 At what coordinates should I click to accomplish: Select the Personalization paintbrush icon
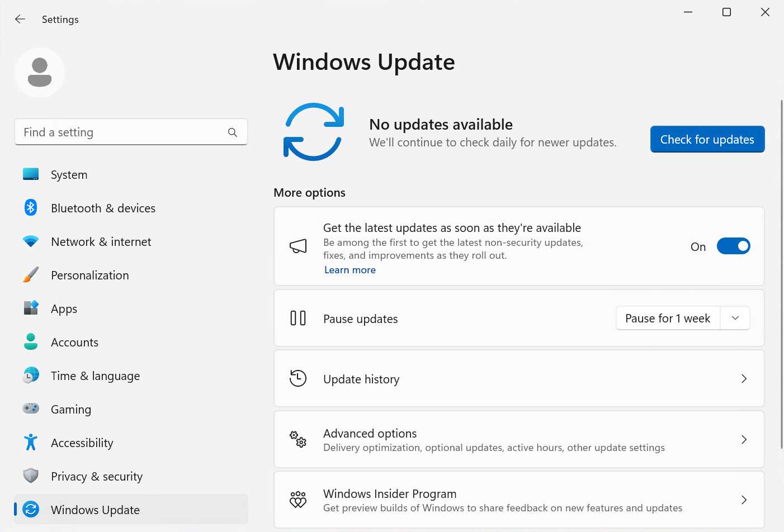point(30,274)
